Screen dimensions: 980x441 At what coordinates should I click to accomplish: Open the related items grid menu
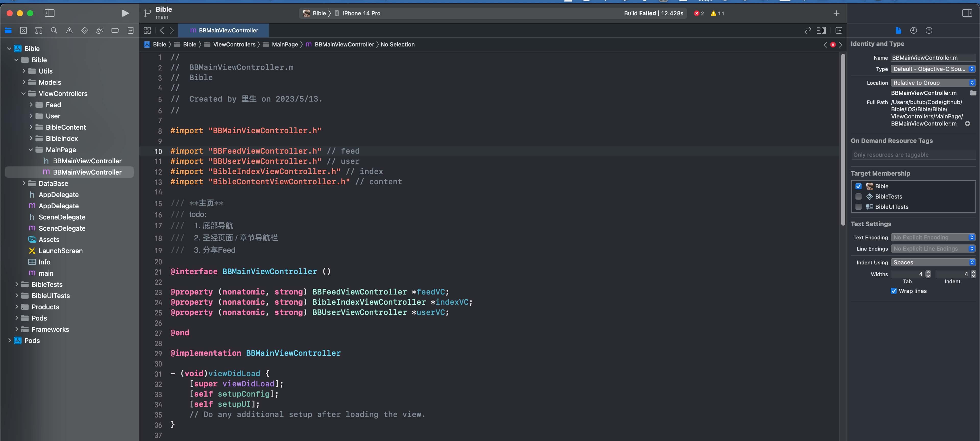tap(147, 30)
